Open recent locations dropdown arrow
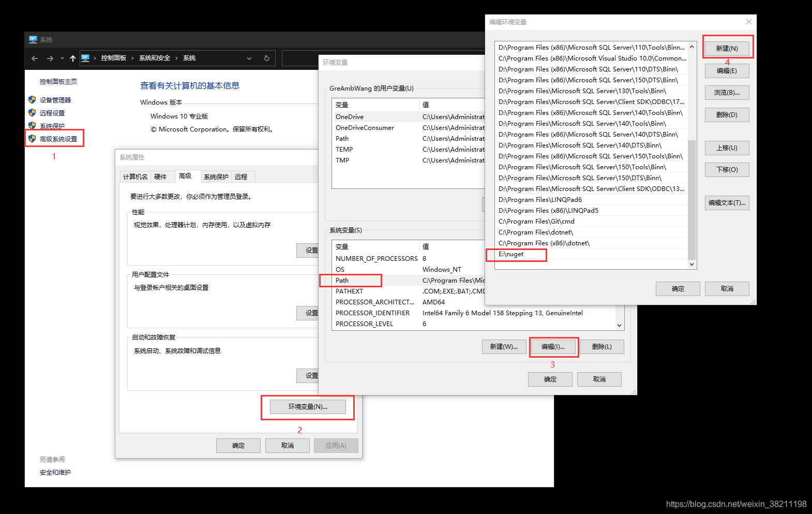The height and width of the screenshot is (514, 812). 62,58
